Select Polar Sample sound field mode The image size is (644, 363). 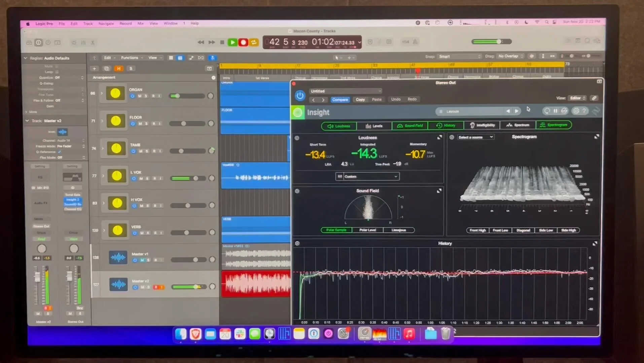(x=336, y=230)
